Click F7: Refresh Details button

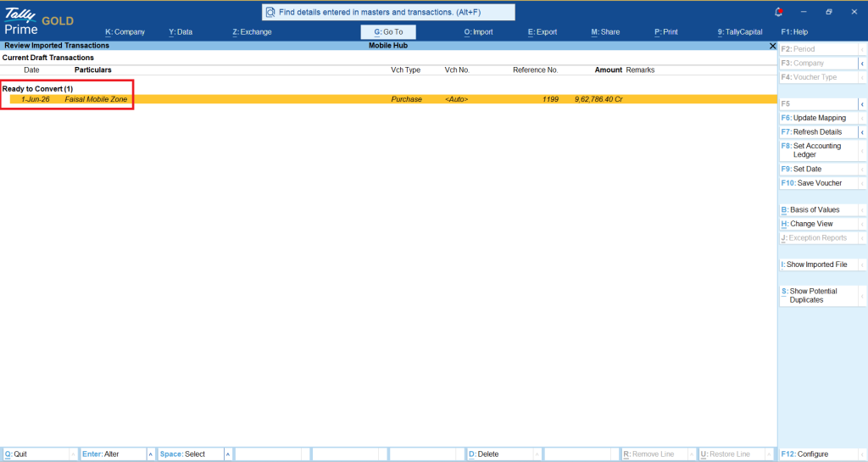819,131
